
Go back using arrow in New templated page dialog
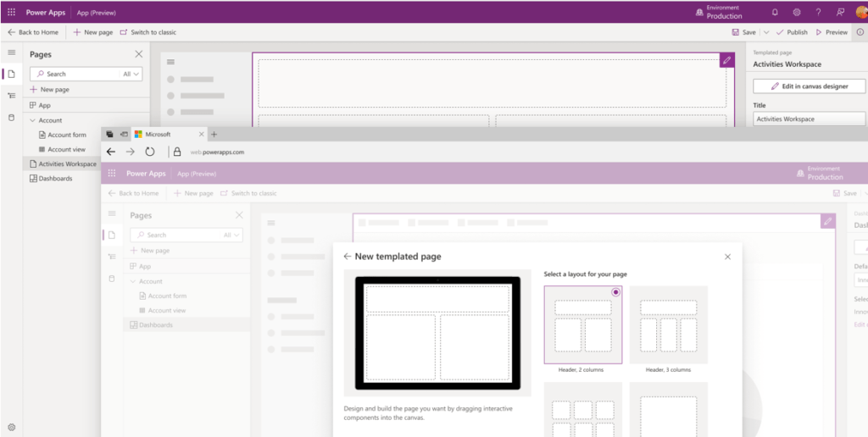[x=347, y=257]
